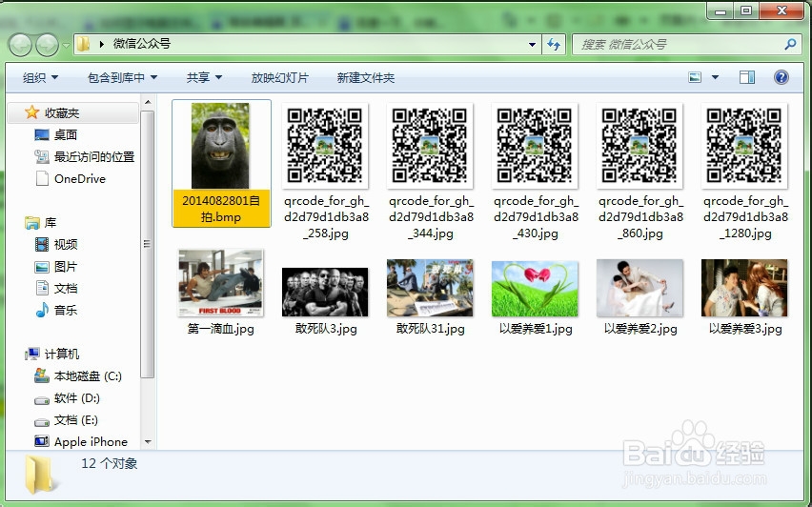Viewport: 812px width, 507px height.
Task: Expand the view options dropdown arrow
Action: click(x=715, y=78)
